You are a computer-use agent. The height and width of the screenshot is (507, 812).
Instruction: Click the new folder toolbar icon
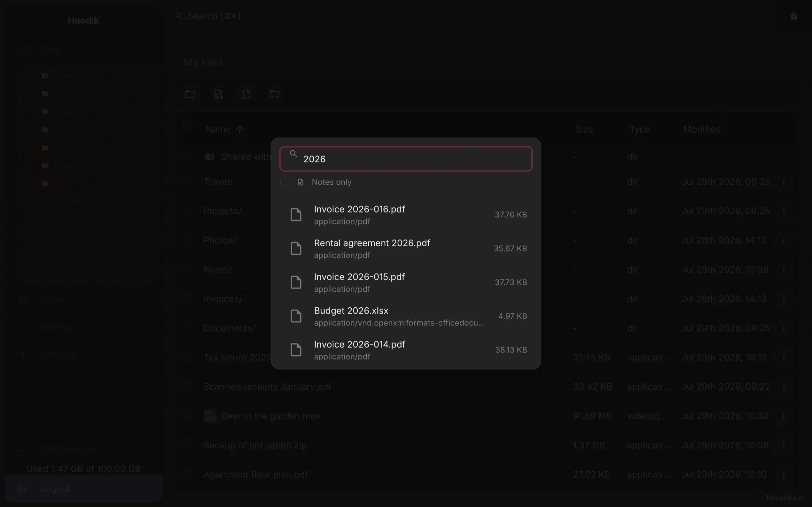coord(190,95)
